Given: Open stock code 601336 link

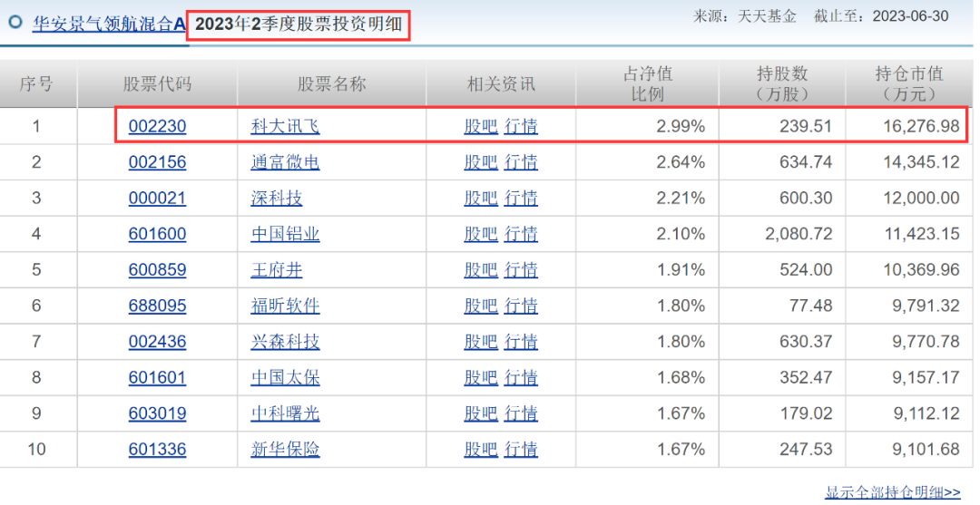Looking at the screenshot, I should 158,450.
